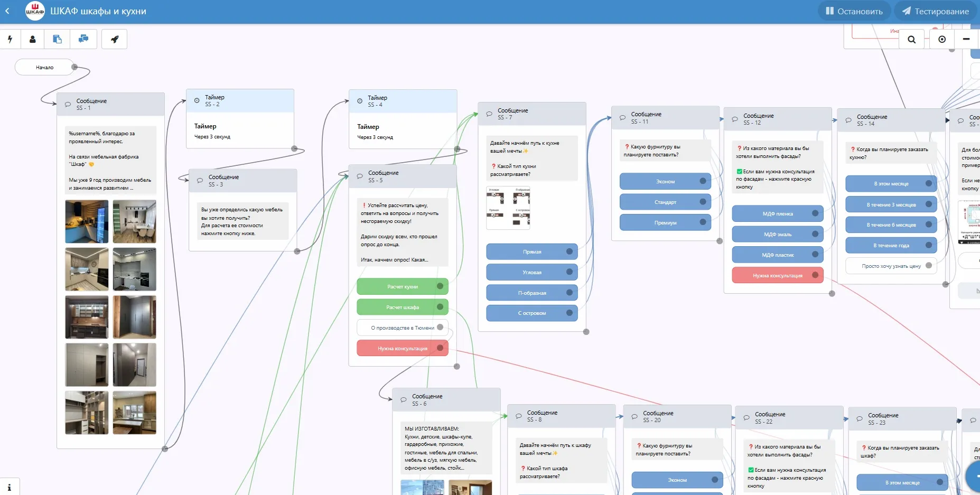The height and width of the screenshot is (495, 980).
Task: Click the Премиум option in SS - 11
Action: pos(665,222)
